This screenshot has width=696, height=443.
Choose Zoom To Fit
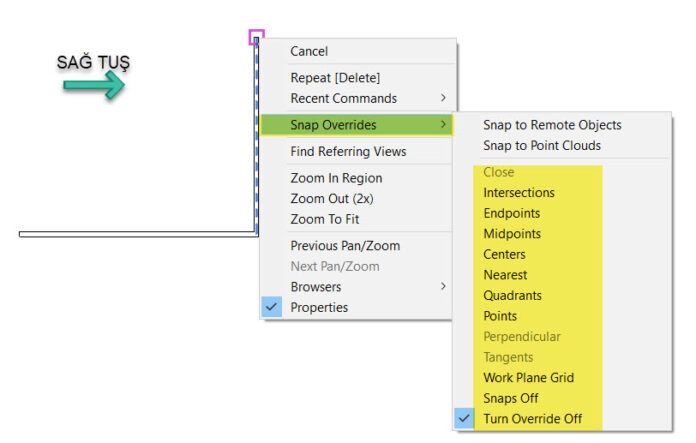coord(324,219)
